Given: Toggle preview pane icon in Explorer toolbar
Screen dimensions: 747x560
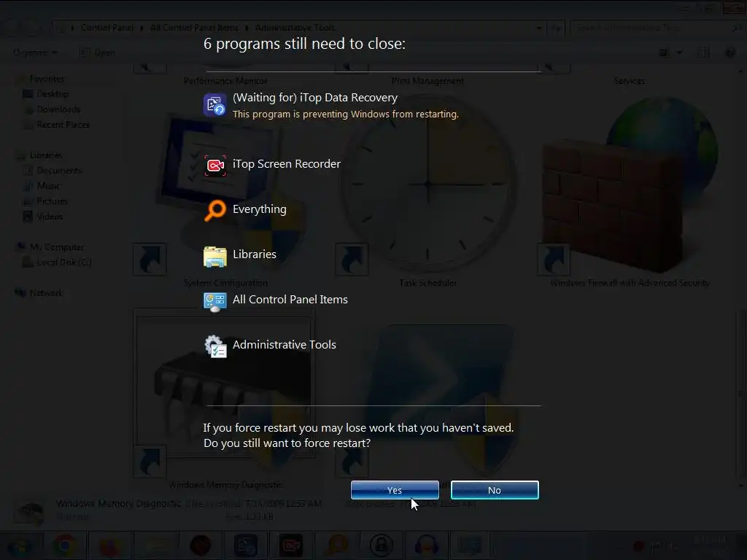Looking at the screenshot, I should 704,52.
